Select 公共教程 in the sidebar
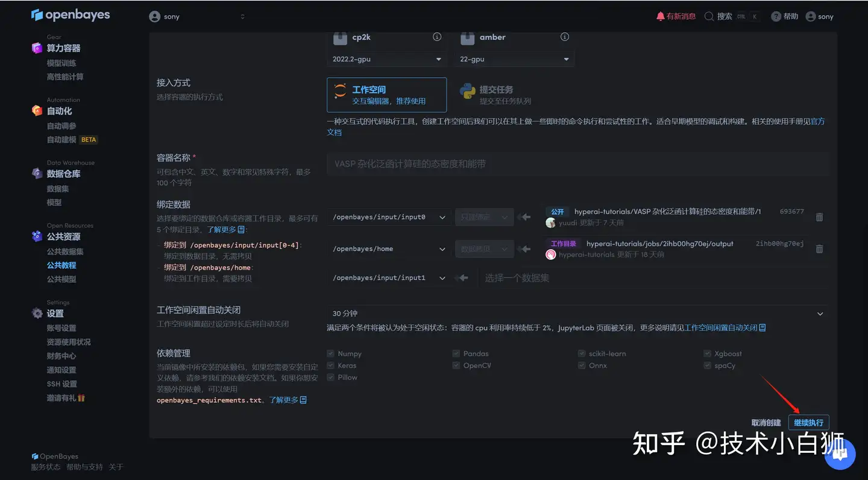The width and height of the screenshot is (868, 480). pos(61,265)
